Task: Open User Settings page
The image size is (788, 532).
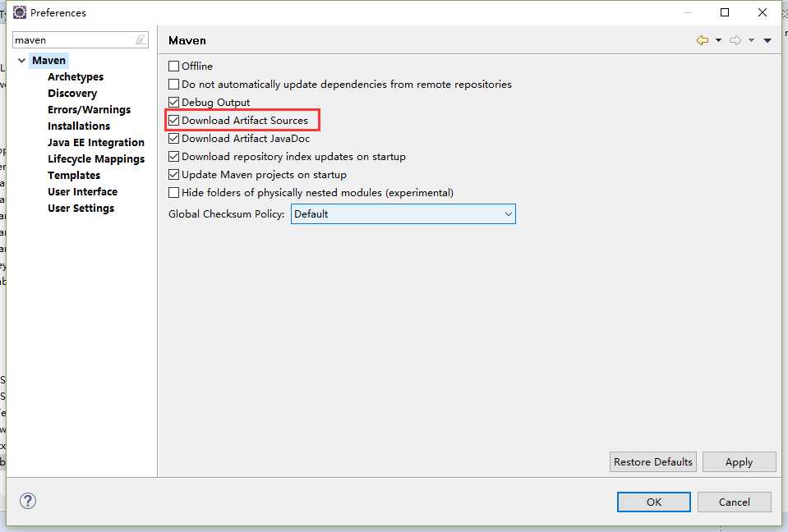Action: 81,209
